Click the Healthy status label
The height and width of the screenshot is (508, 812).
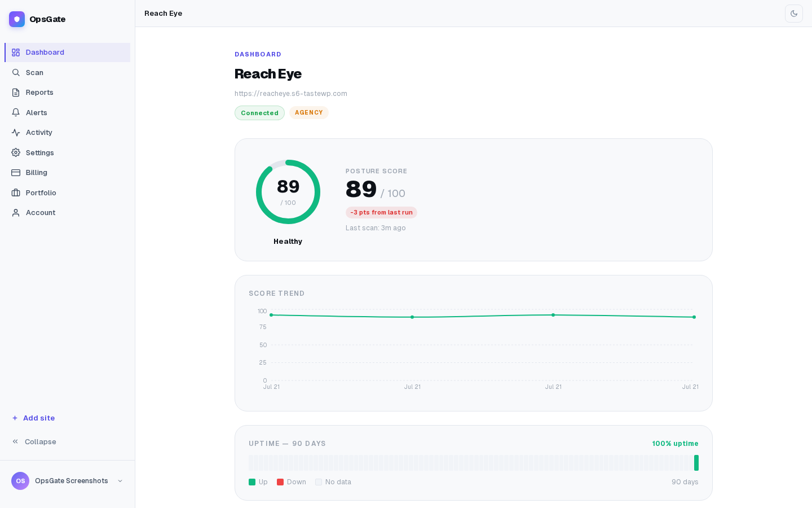[288, 242]
